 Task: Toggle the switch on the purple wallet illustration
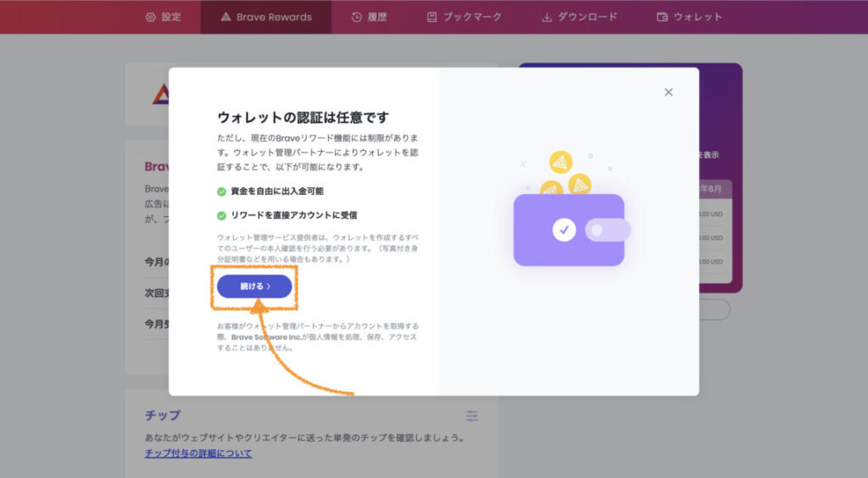click(x=608, y=230)
